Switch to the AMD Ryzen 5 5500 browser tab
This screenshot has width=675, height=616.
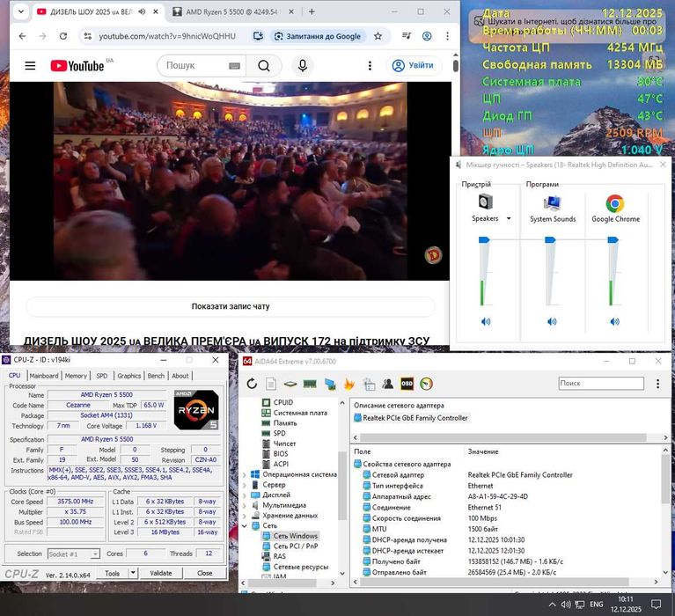pos(229,12)
